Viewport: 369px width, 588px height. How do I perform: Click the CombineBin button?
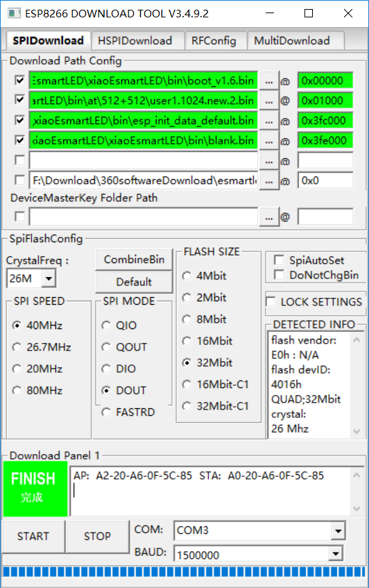134,260
